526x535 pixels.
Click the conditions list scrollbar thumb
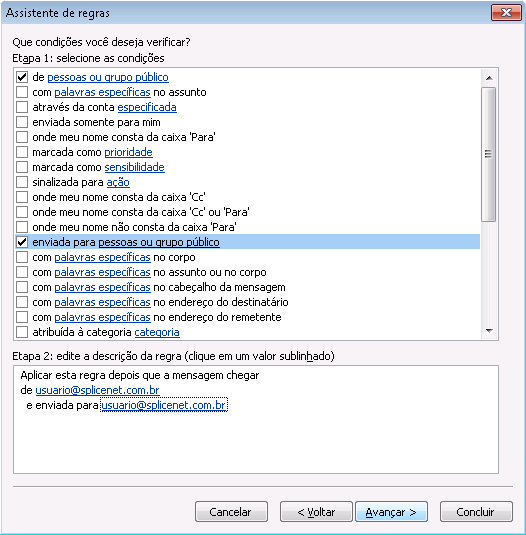pyautogui.click(x=489, y=154)
